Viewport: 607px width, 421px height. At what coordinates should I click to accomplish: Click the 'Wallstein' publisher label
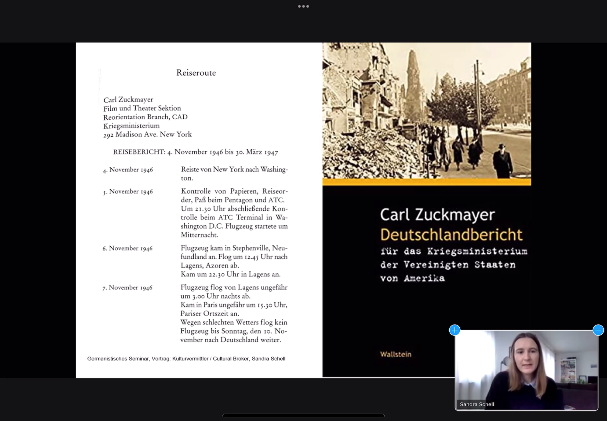click(396, 354)
